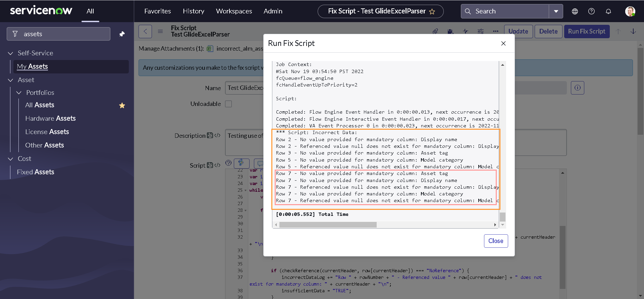Go to next record down arrow
Screen dimensions: 644x299
(633, 31)
